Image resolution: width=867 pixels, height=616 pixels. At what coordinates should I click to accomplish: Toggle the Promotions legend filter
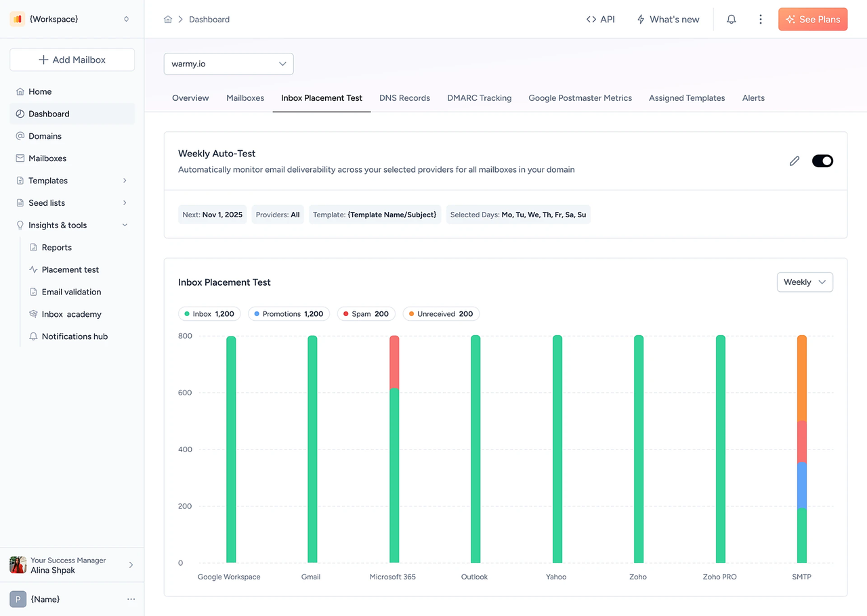coord(289,314)
